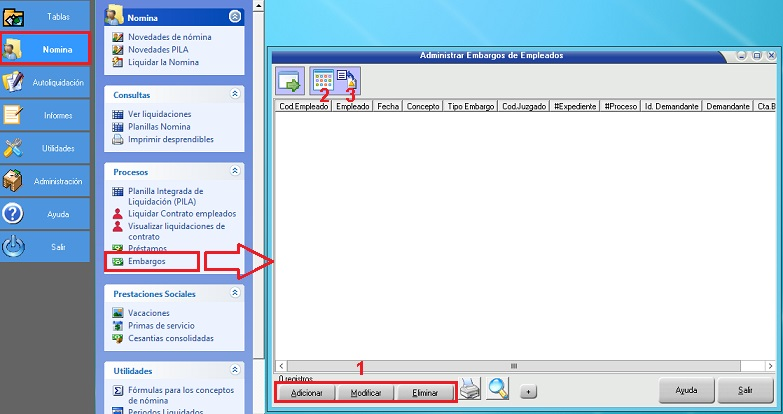Open the Informes menu in sidebar

(46, 115)
